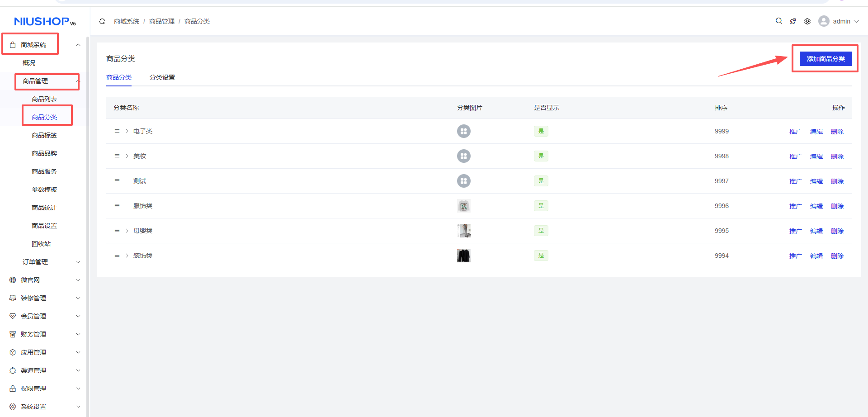Open 商品统计 in the sidebar
The height and width of the screenshot is (417, 868).
coord(44,208)
